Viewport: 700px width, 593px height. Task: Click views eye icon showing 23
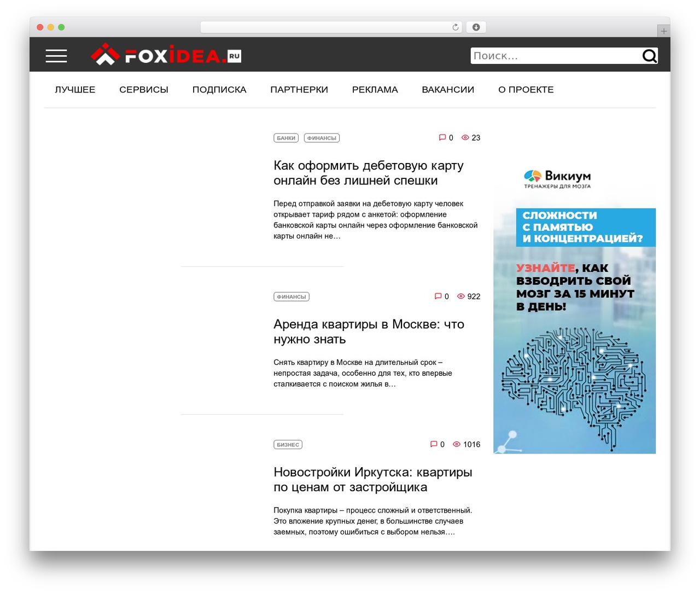(465, 138)
